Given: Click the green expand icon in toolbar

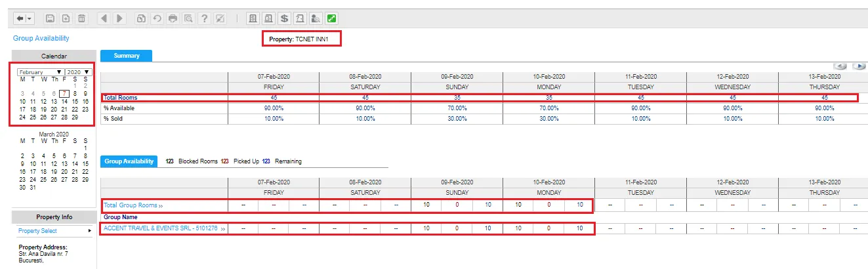Looking at the screenshot, I should 332,18.
